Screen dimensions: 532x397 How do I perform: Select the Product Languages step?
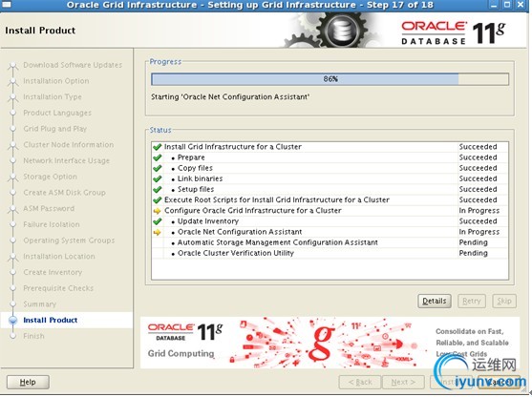pyautogui.click(x=57, y=113)
